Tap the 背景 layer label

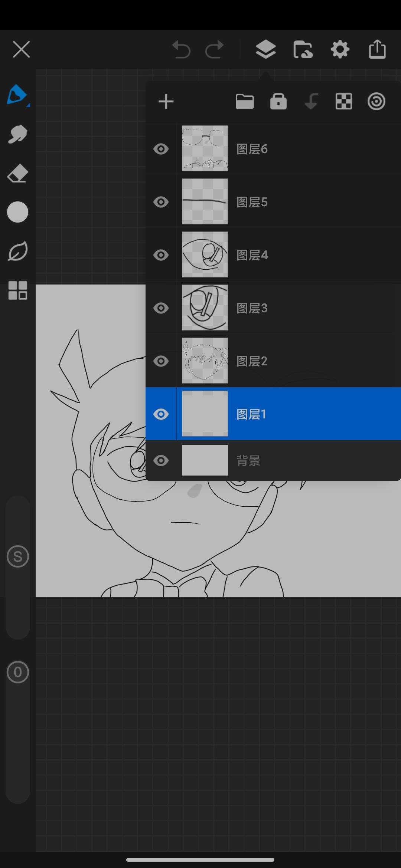click(x=248, y=461)
